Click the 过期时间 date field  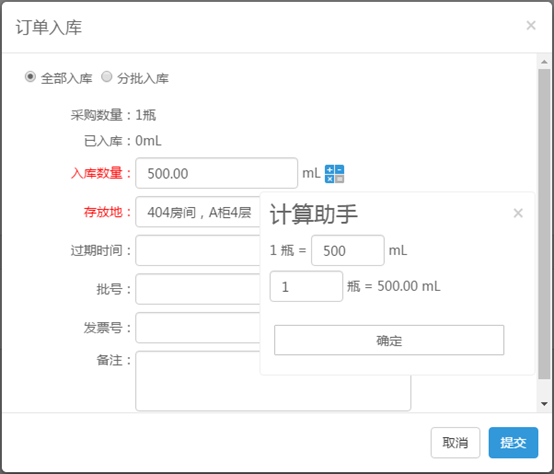click(198, 250)
